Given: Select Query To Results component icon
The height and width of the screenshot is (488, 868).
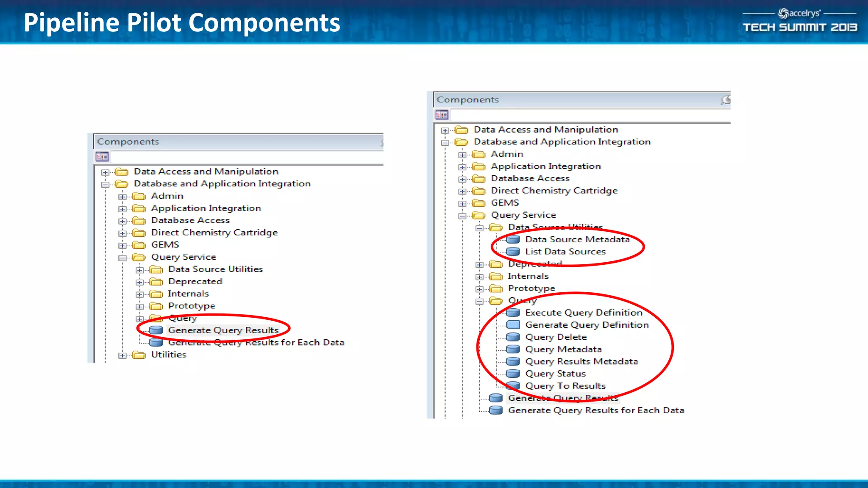Looking at the screenshot, I should 513,386.
